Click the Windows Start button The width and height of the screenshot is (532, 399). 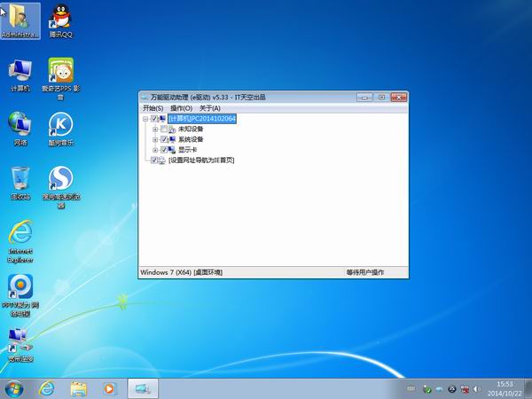click(x=15, y=387)
